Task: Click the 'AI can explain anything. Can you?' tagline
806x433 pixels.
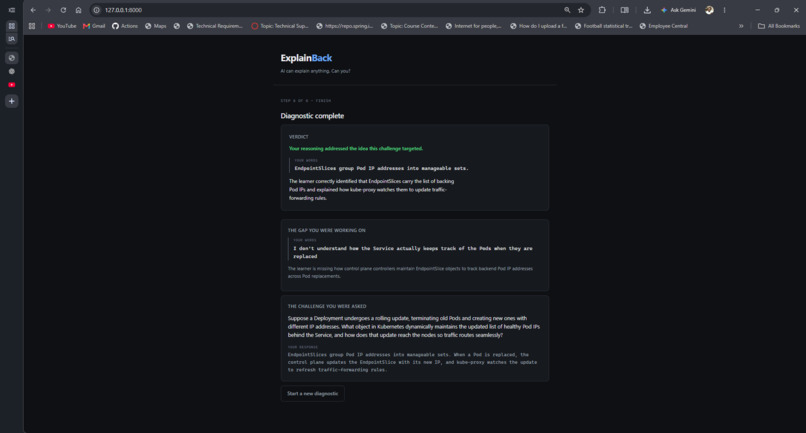Action: pyautogui.click(x=315, y=71)
